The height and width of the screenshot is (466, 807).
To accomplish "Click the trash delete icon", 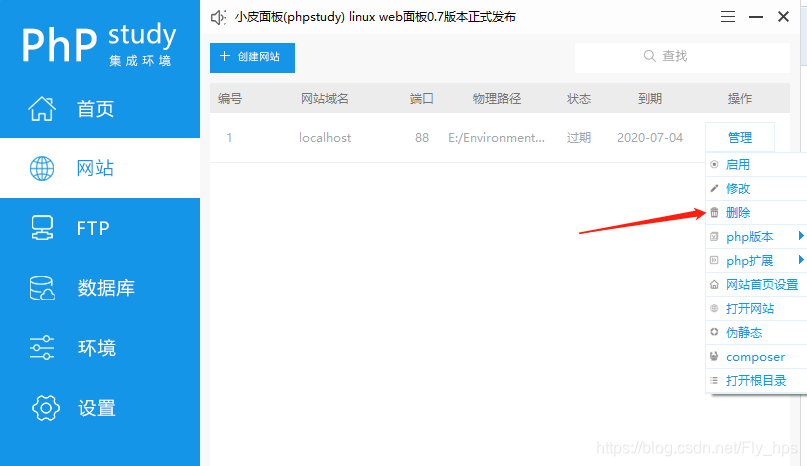I will [714, 212].
